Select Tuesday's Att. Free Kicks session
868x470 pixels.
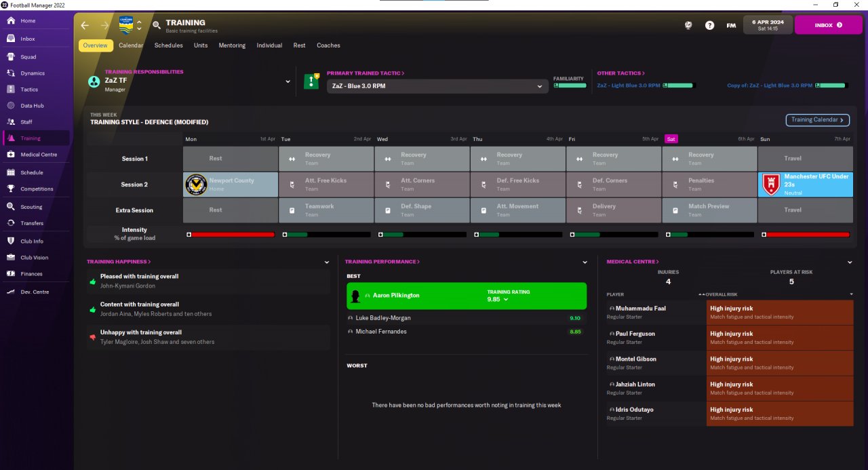pyautogui.click(x=326, y=184)
